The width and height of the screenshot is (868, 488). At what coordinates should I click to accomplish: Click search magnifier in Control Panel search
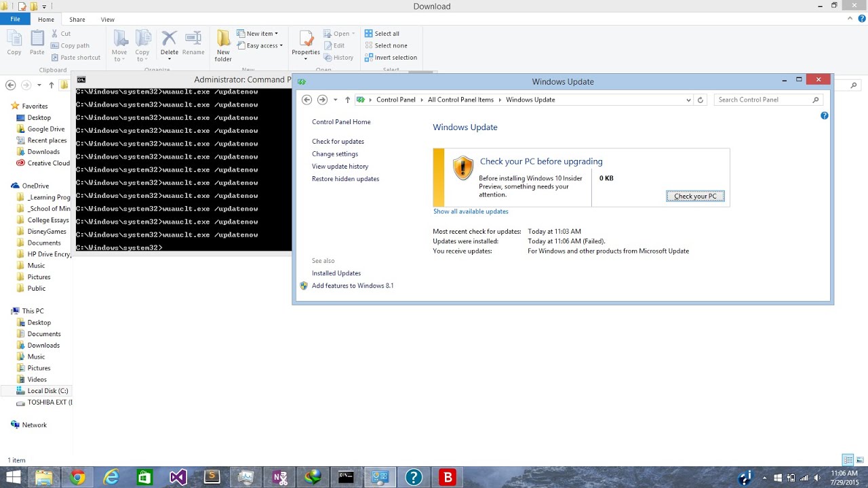pos(816,100)
